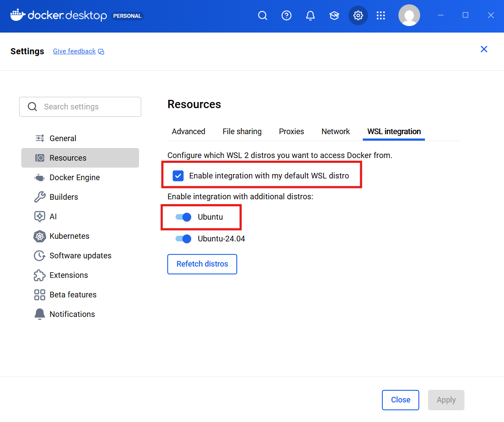504x422 pixels.
Task: Open search via the magnifier icon in header
Action: [262, 16]
